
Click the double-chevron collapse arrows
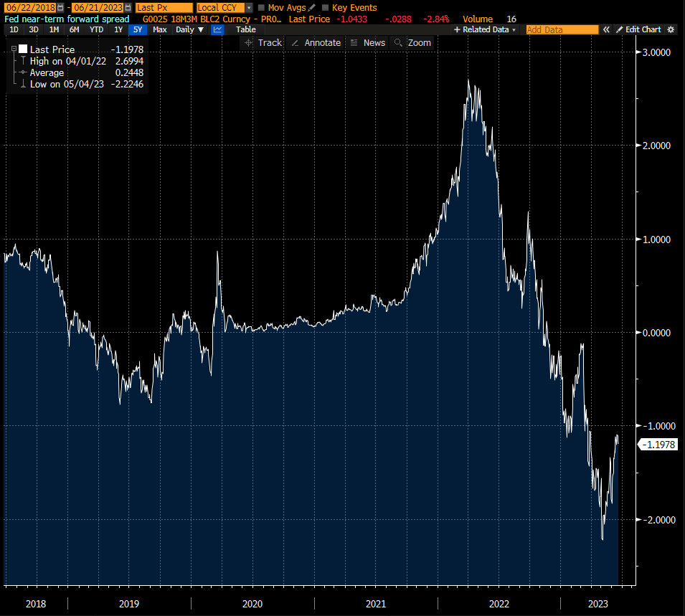pos(606,29)
